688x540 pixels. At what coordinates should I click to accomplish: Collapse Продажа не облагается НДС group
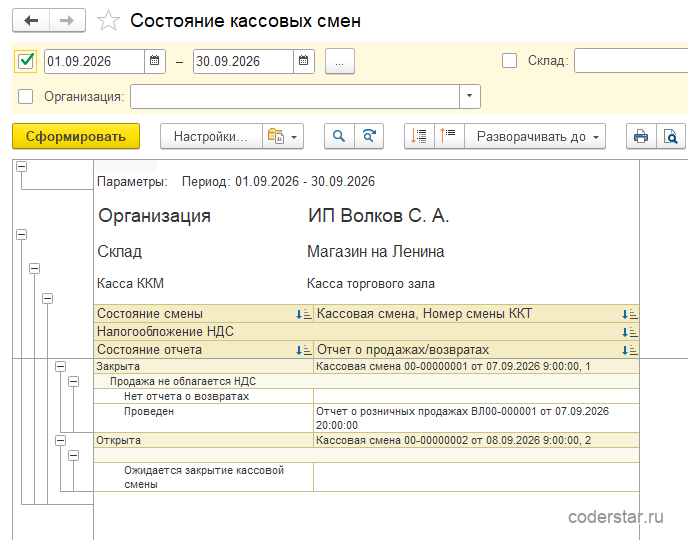pos(74,382)
